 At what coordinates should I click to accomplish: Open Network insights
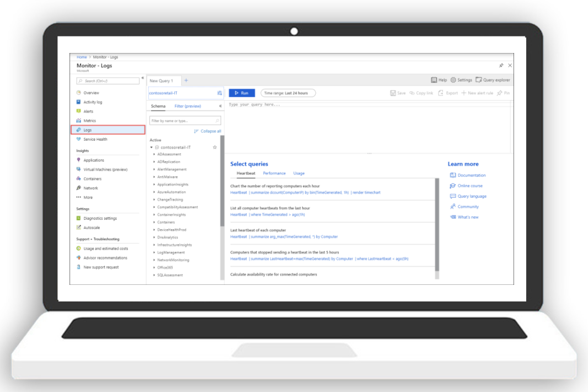tap(90, 188)
